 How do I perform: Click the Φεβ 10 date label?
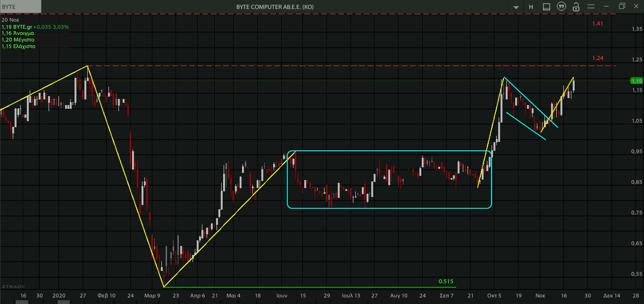106,295
